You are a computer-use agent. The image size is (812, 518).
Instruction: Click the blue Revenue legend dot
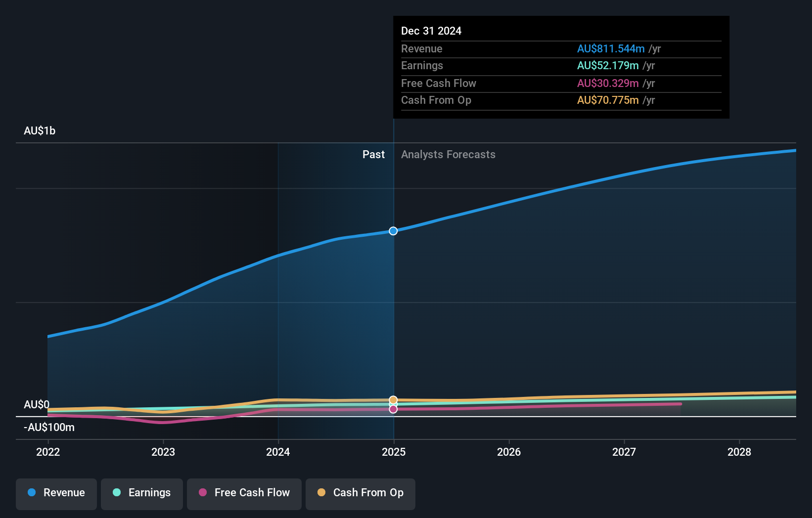tap(33, 492)
